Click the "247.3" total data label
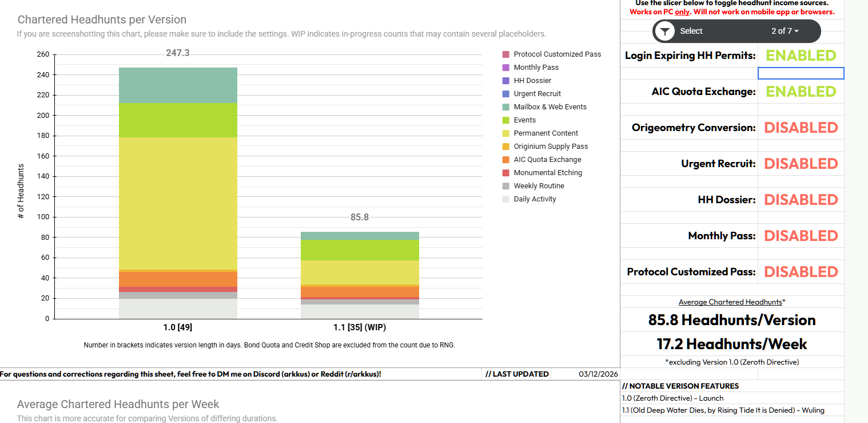 pos(178,53)
